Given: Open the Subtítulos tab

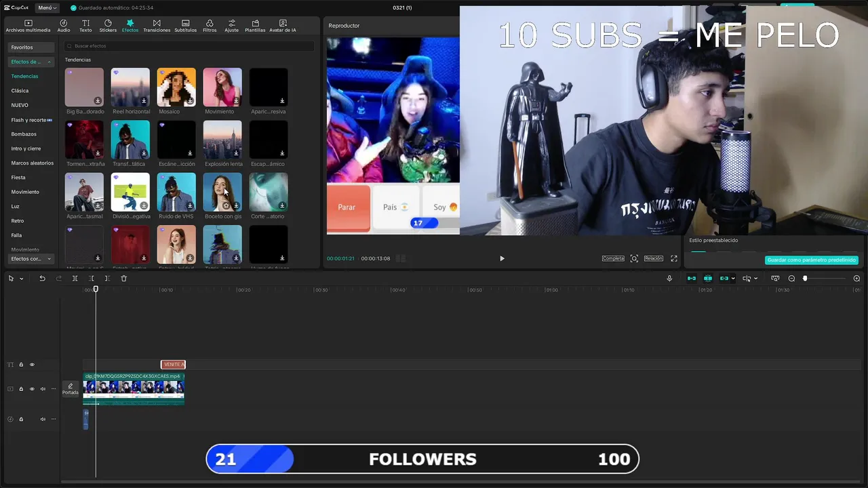Looking at the screenshot, I should [185, 26].
